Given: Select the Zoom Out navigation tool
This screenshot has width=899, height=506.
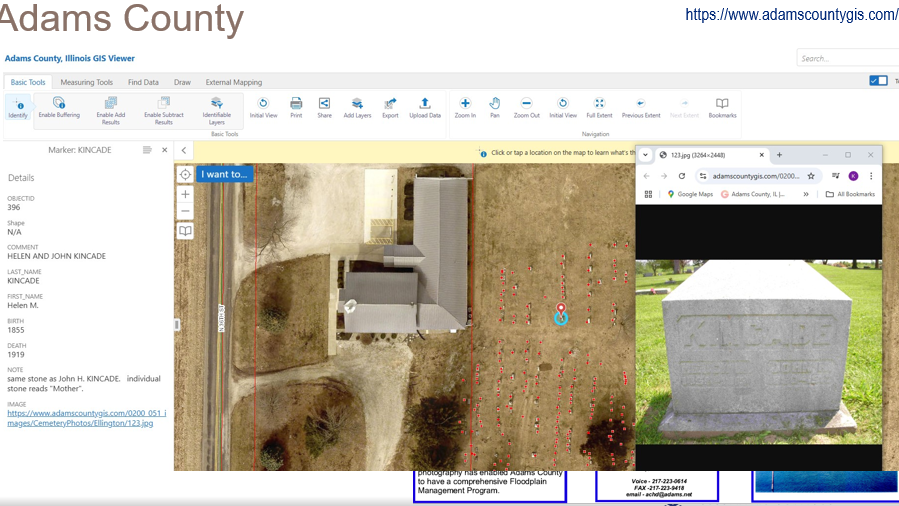Looking at the screenshot, I should [x=526, y=107].
